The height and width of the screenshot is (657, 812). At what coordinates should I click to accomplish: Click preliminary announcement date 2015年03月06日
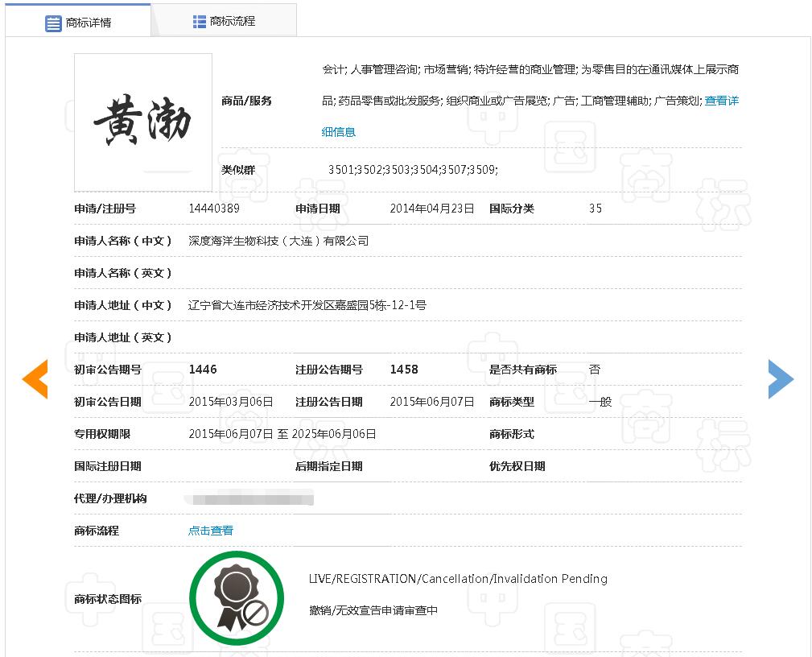(231, 402)
